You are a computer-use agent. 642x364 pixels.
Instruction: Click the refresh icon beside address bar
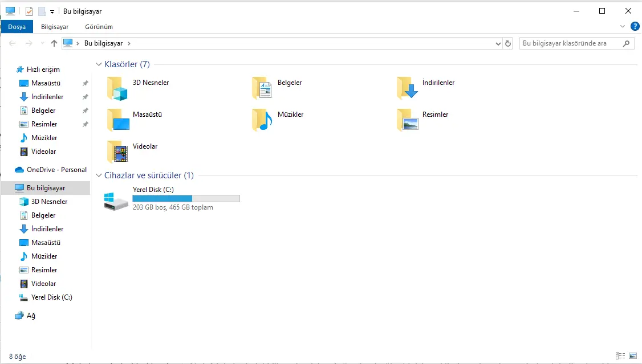508,43
